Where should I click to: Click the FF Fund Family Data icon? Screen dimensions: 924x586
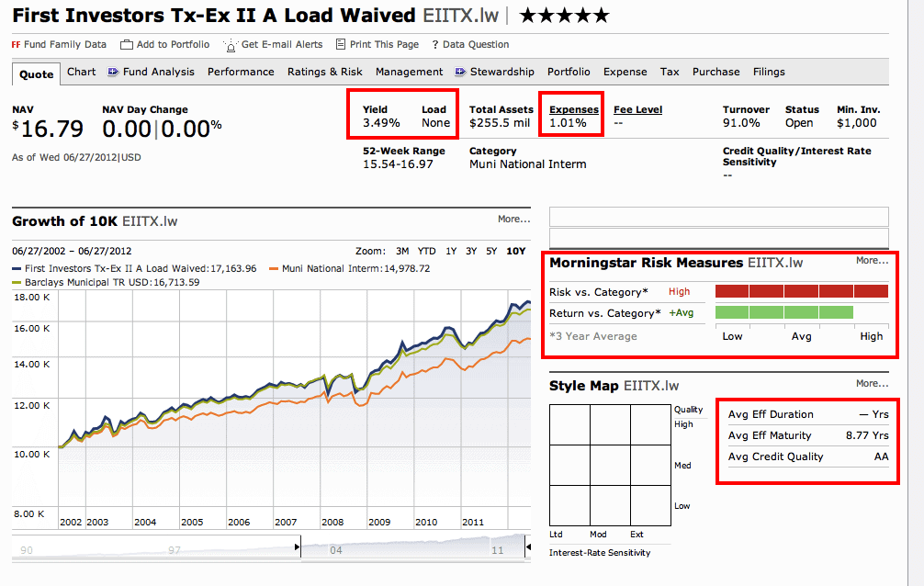(16, 45)
